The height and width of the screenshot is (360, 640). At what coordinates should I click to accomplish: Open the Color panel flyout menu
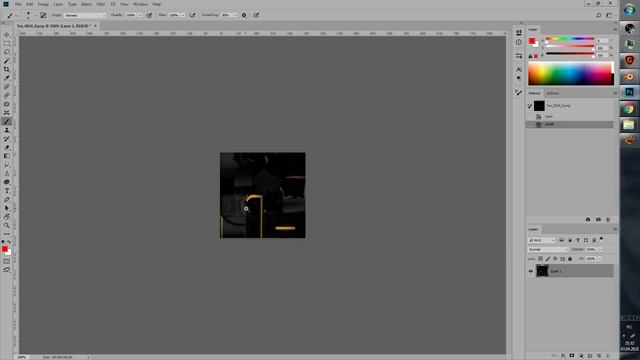click(x=615, y=29)
